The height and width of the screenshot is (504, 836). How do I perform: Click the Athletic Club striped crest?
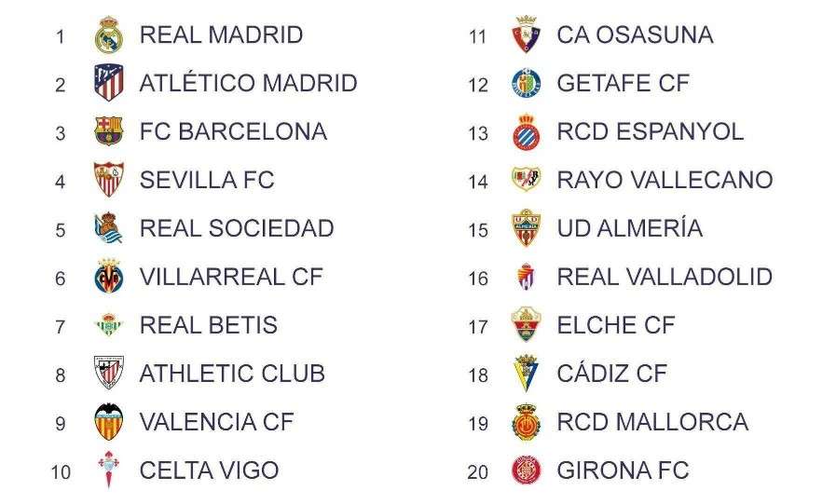(x=108, y=374)
